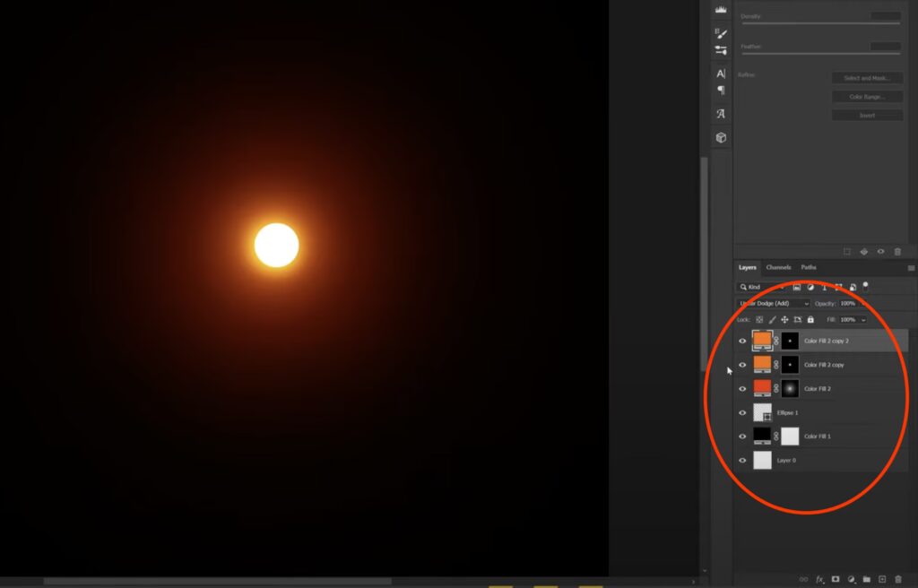The width and height of the screenshot is (918, 588).
Task: Hide the Color Fill 2 copy 2 layer
Action: (x=742, y=342)
